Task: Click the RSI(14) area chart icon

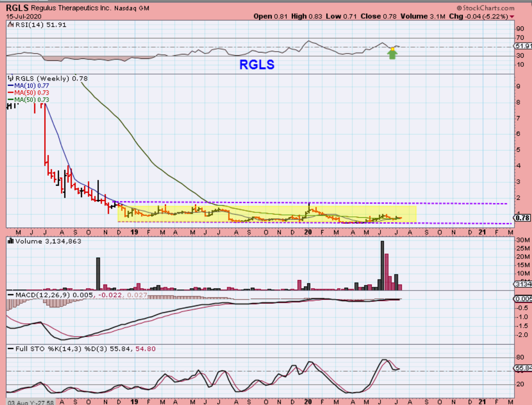Action: 11,25
